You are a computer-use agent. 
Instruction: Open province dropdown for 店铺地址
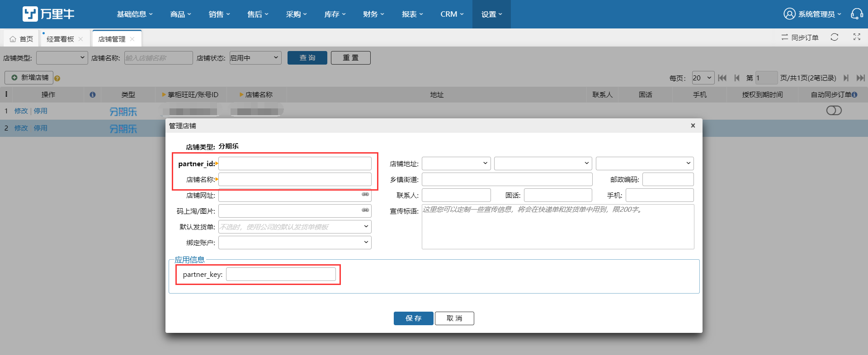[x=456, y=163]
